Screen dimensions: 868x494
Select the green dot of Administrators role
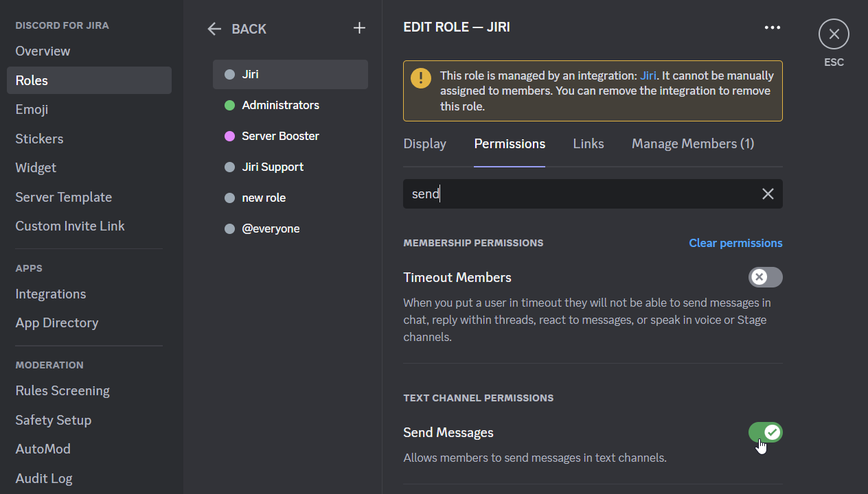(229, 104)
